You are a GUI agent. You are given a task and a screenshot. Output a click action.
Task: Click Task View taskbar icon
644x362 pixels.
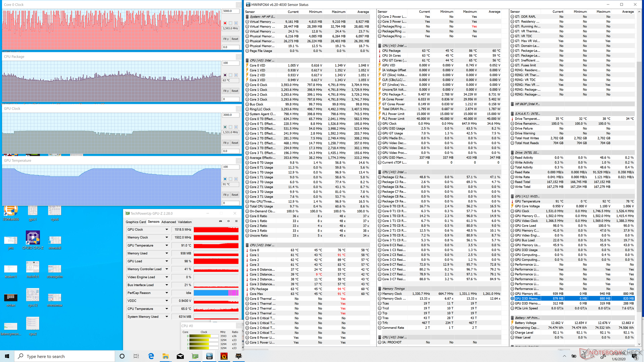(136, 356)
